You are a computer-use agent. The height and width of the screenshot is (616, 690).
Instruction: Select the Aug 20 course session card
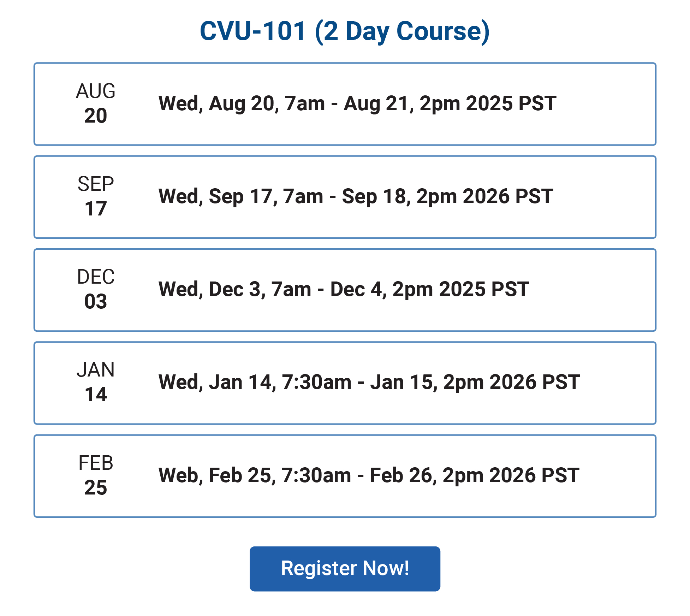(345, 104)
